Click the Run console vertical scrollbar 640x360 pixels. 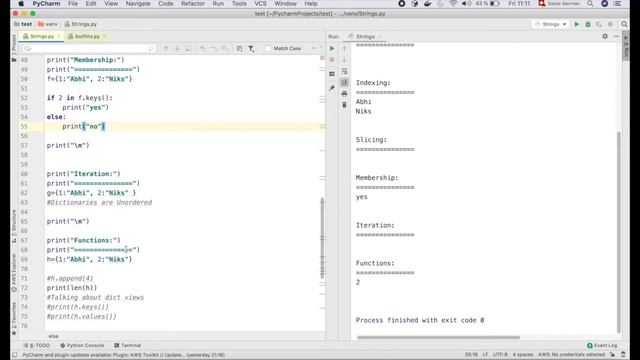(619, 232)
